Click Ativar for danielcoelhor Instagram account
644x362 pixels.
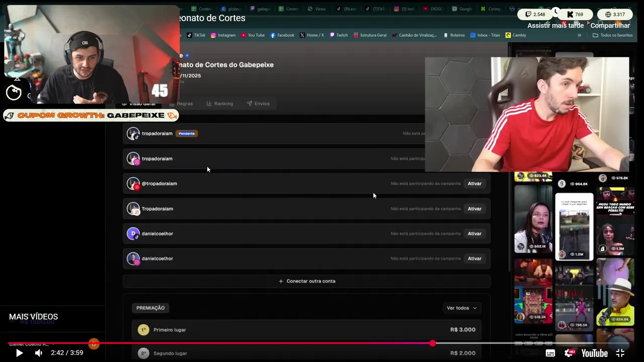474,258
